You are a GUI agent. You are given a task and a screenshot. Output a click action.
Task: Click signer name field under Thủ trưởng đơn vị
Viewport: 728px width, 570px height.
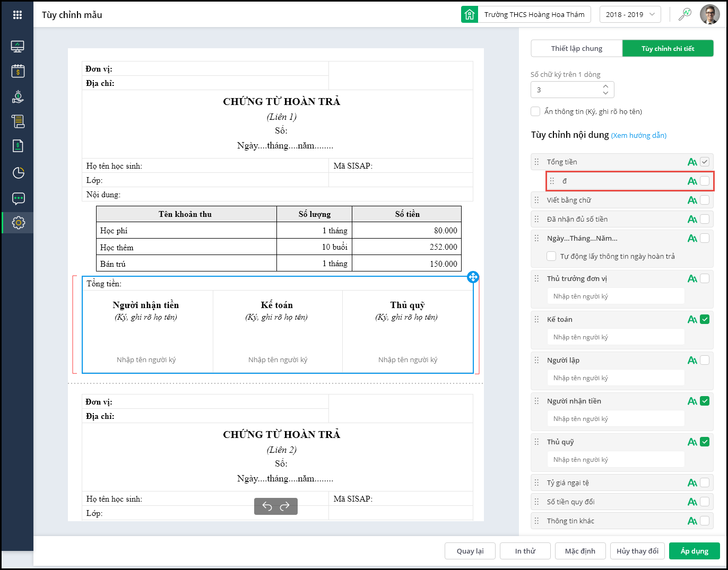click(x=616, y=296)
